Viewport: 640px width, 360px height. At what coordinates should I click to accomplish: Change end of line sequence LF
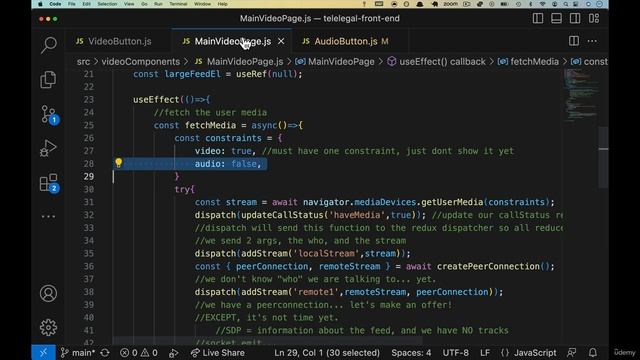485,353
